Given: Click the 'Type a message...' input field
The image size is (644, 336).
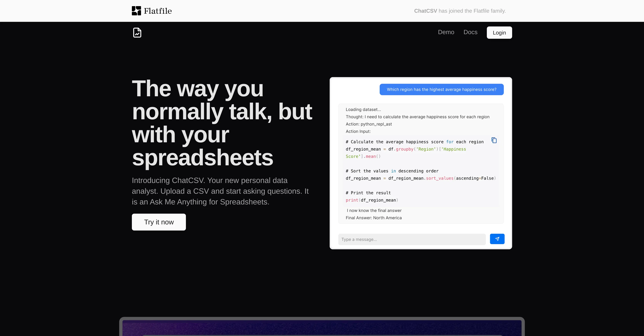Looking at the screenshot, I should click(412, 239).
